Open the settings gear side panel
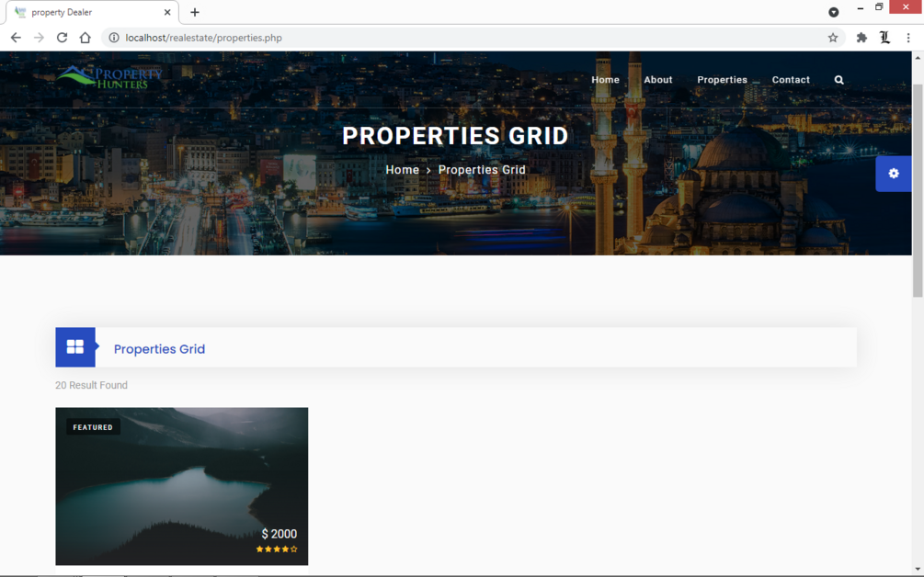The image size is (924, 577). click(894, 174)
